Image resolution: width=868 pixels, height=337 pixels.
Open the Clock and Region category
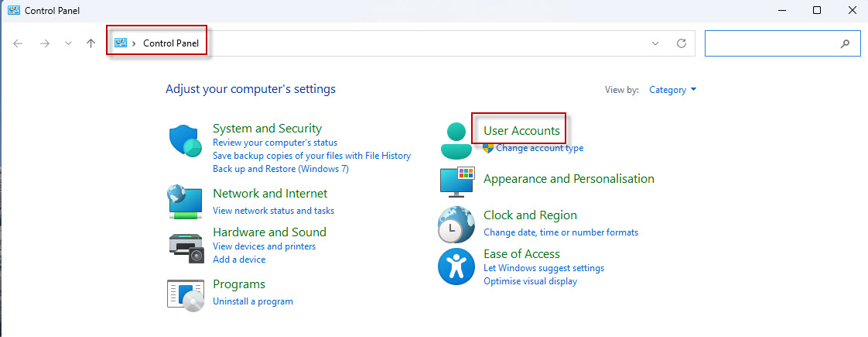pyautogui.click(x=531, y=215)
